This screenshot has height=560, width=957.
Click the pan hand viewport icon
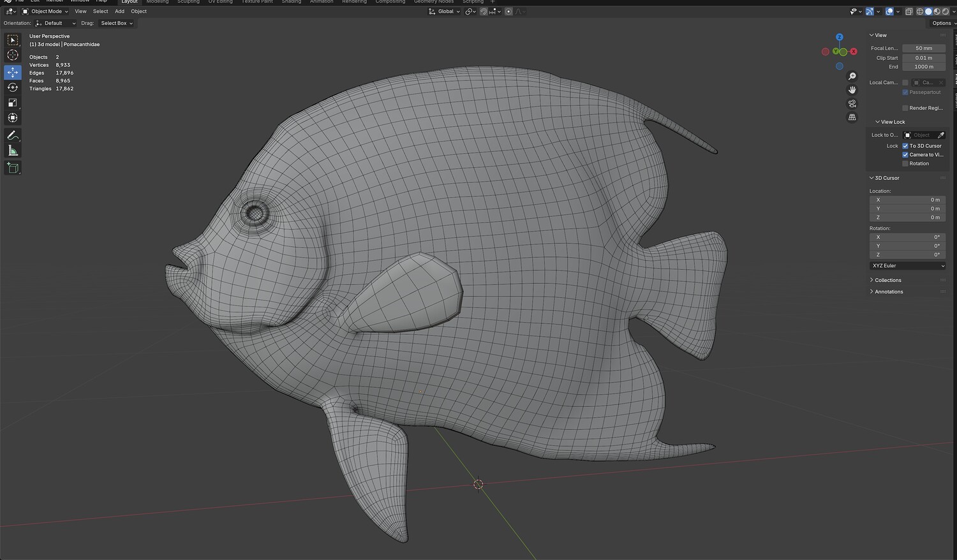[x=852, y=90]
